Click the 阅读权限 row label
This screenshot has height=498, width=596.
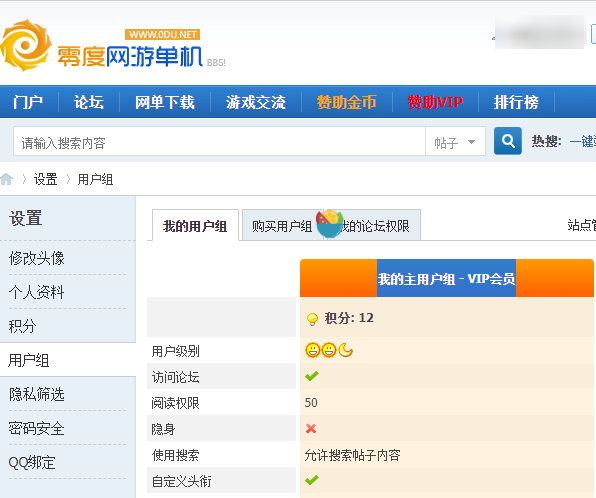[175, 403]
